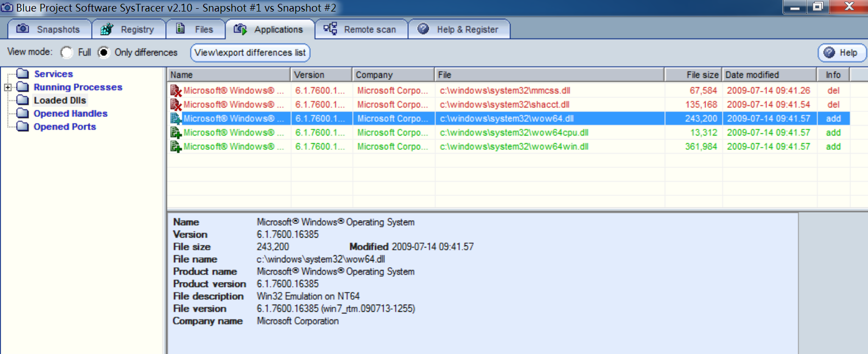Click the date 2009-07-14 09:41.54
Image resolution: width=868 pixels, height=354 pixels.
coord(769,104)
